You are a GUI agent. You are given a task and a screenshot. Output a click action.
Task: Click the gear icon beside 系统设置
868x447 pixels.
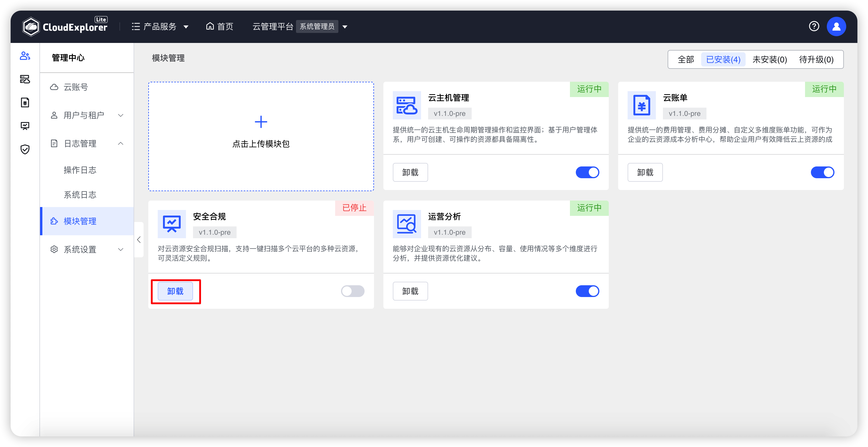click(54, 249)
